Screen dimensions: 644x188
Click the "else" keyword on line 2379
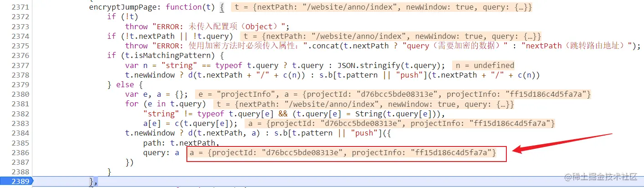pos(124,84)
